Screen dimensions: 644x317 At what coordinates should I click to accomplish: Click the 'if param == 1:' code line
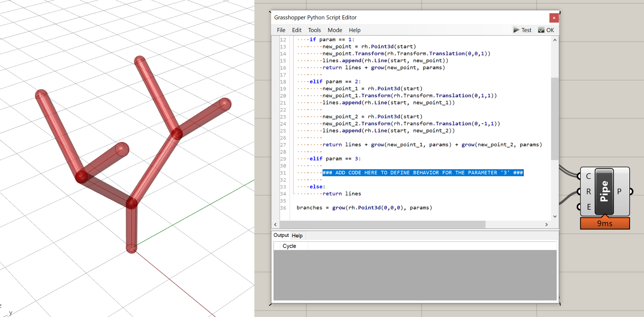[332, 39]
